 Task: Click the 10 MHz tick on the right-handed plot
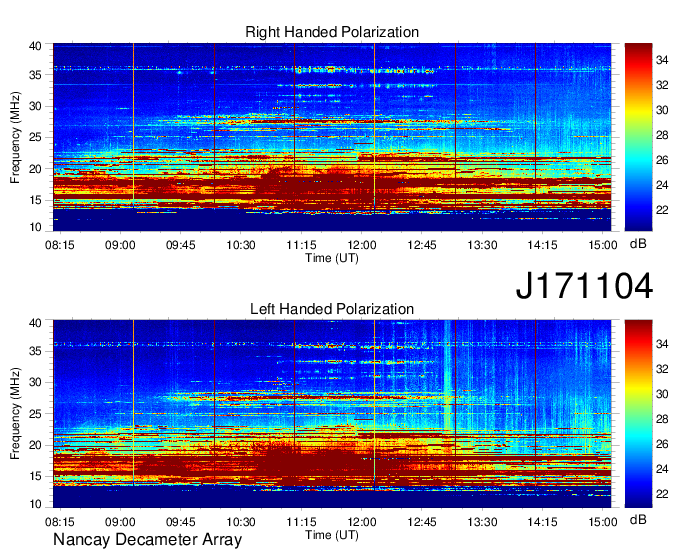35,227
